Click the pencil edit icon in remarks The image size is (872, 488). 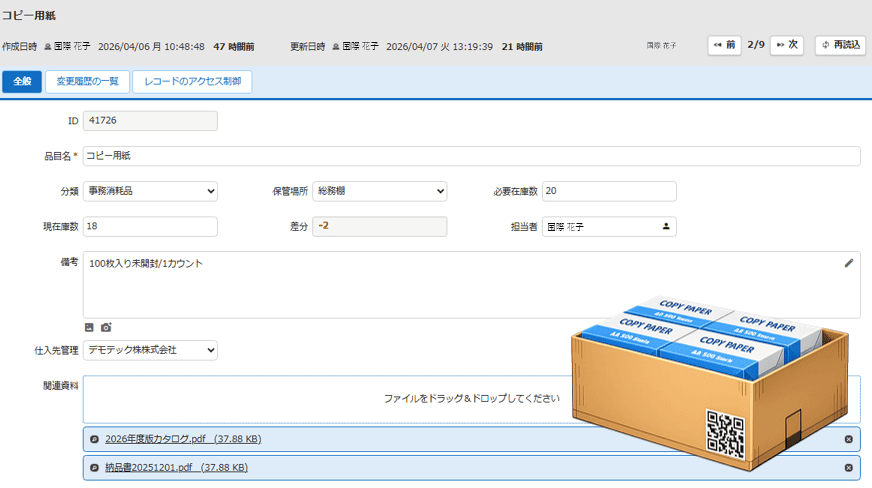pyautogui.click(x=849, y=263)
